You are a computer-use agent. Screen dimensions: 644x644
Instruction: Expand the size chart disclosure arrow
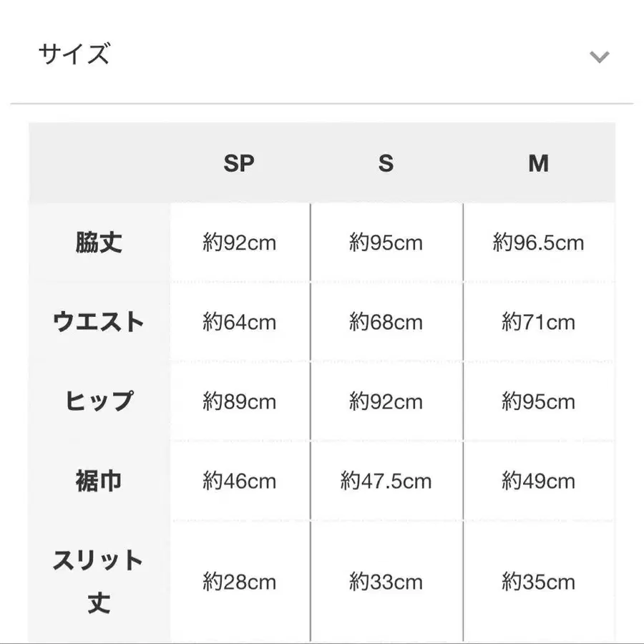click(598, 56)
